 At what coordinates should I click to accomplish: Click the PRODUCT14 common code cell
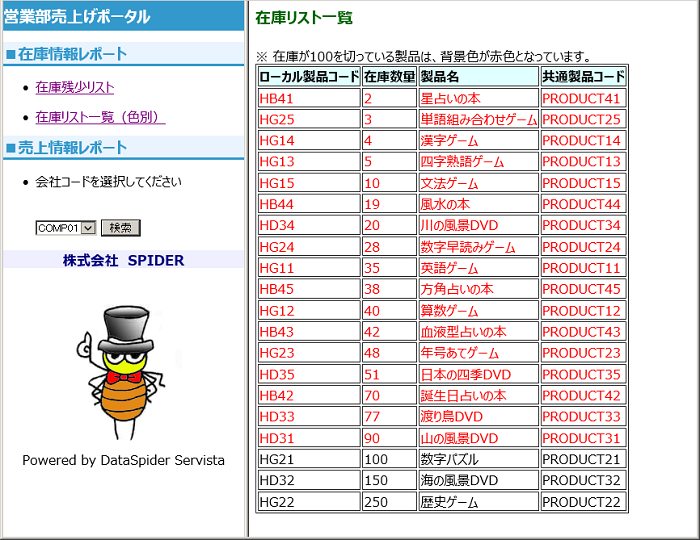coord(583,141)
